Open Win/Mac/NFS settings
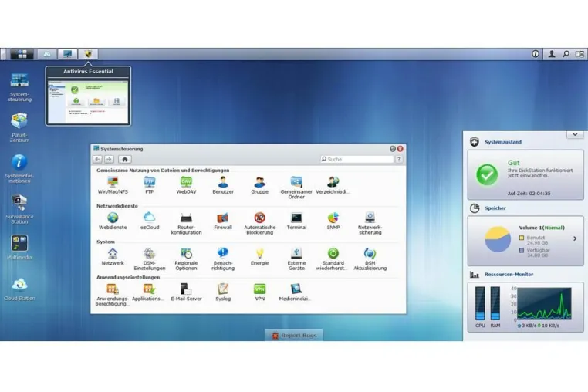Screen dimensions: 588x392 pos(113,185)
